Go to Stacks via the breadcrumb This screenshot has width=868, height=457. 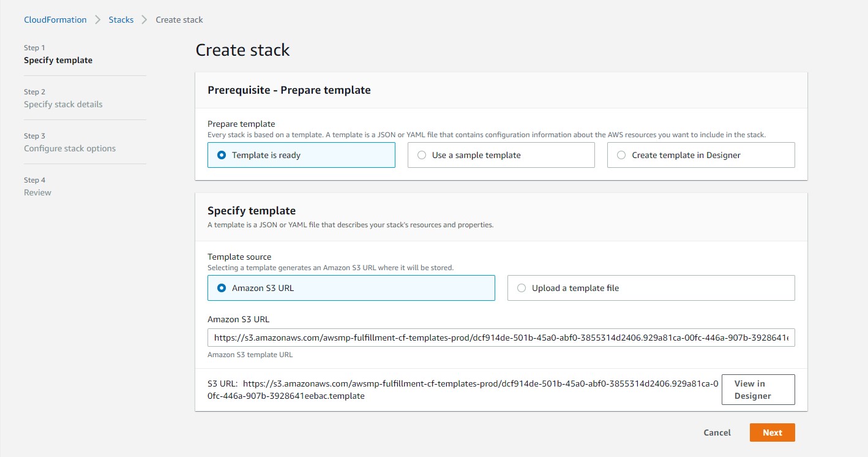click(121, 20)
